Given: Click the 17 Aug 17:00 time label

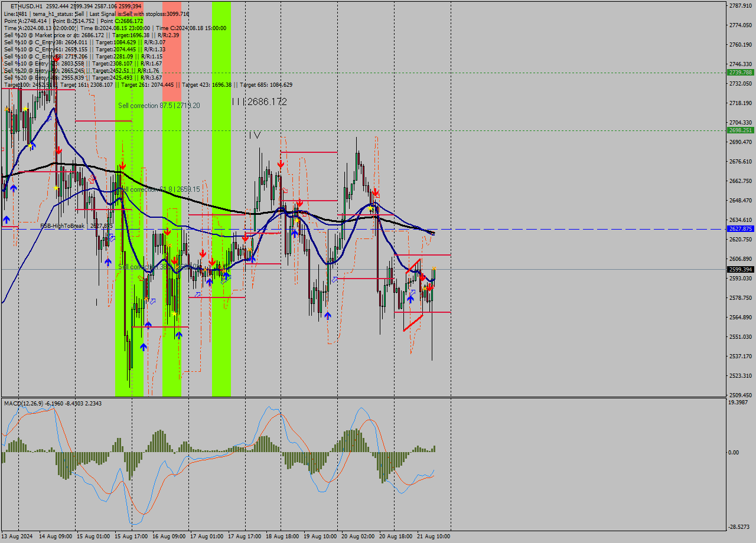Looking at the screenshot, I should 245,537.
